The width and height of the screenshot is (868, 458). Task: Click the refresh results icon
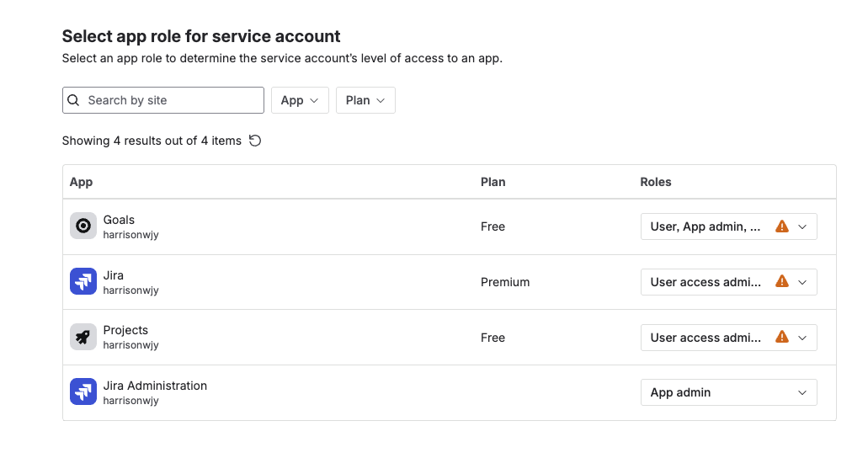tap(254, 141)
